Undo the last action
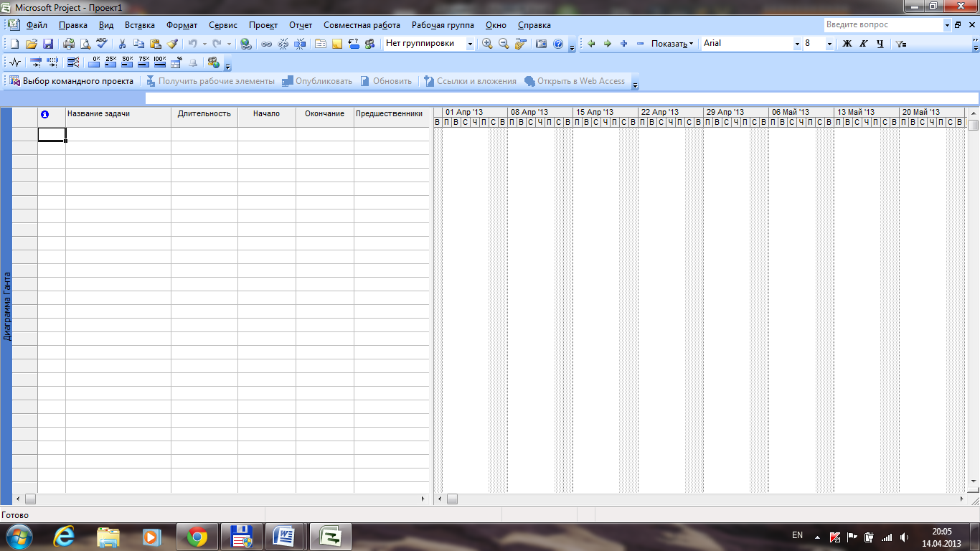 (x=192, y=44)
